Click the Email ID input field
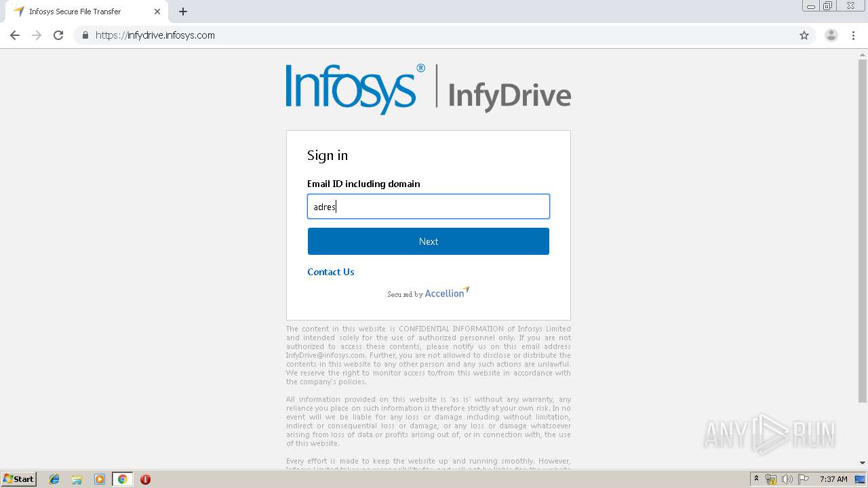Image resolution: width=868 pixels, height=488 pixels. (x=429, y=207)
